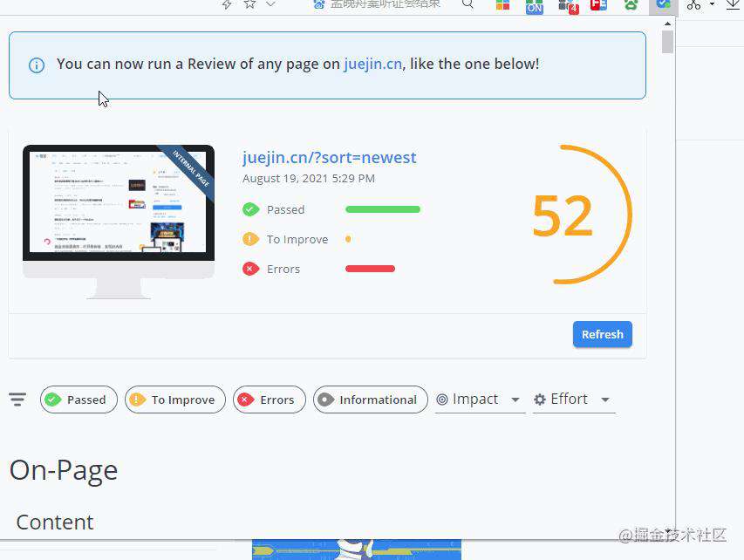Click the download arrow icon
Image resolution: width=744 pixels, height=560 pixels.
[x=734, y=4]
